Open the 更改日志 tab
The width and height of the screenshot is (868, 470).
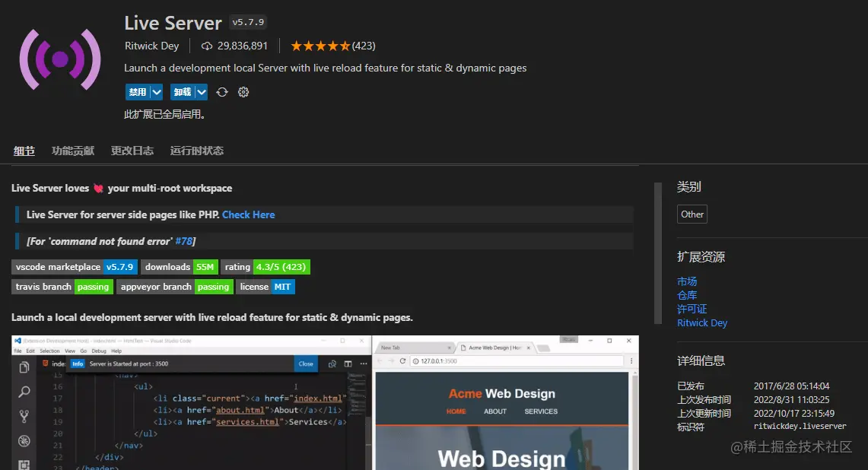pos(132,151)
